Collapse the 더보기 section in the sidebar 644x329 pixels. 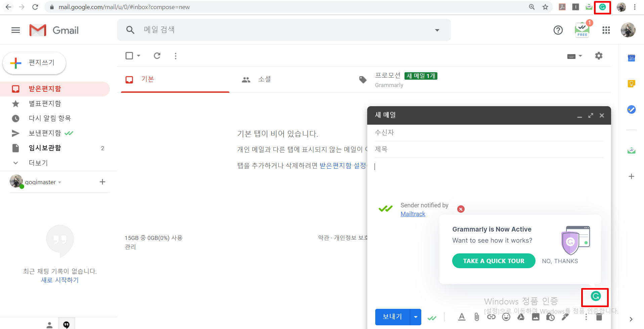coord(15,163)
